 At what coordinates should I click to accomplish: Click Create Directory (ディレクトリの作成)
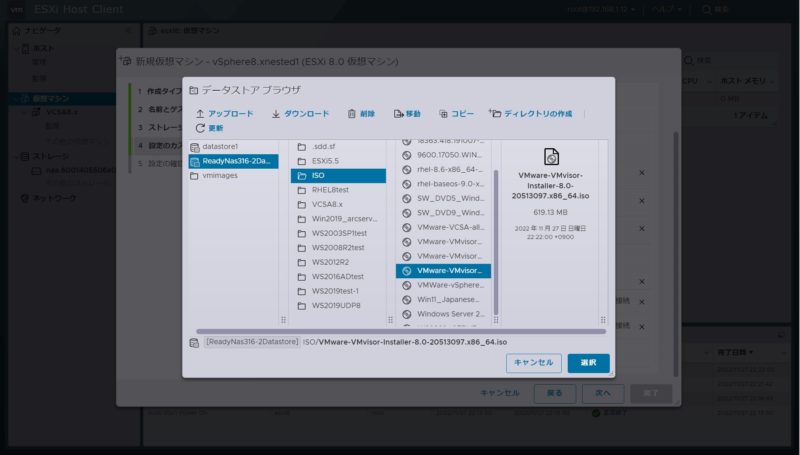531,114
